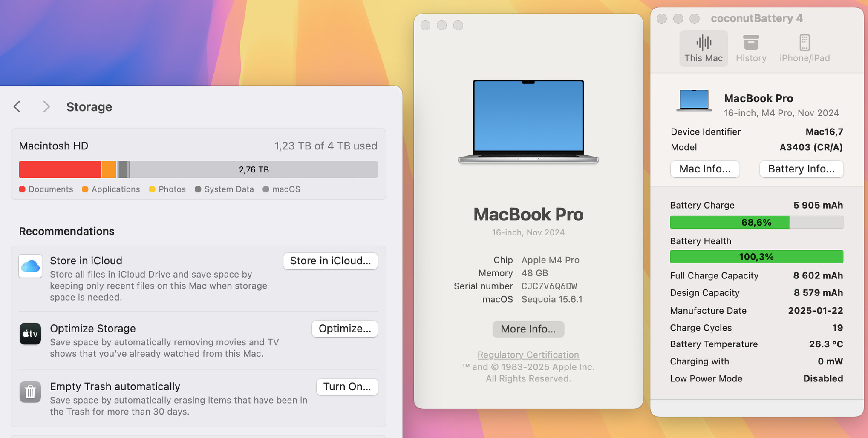The image size is (868, 438).
Task: Open More Info… in About window
Action: (528, 329)
